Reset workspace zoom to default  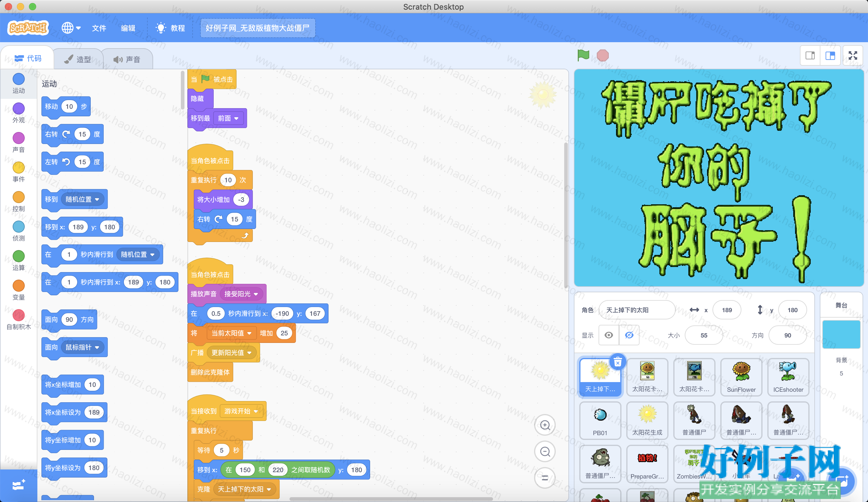(545, 478)
